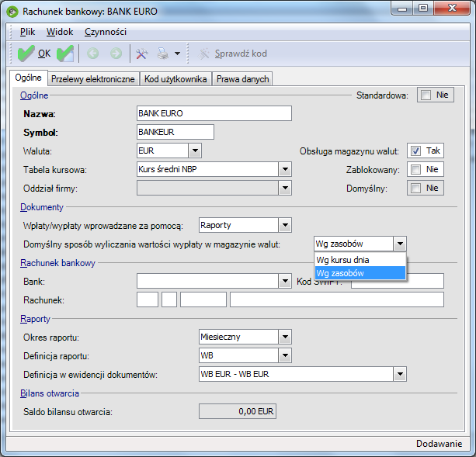
Task: Click the Kod SWIFT input field
Action: (398, 281)
